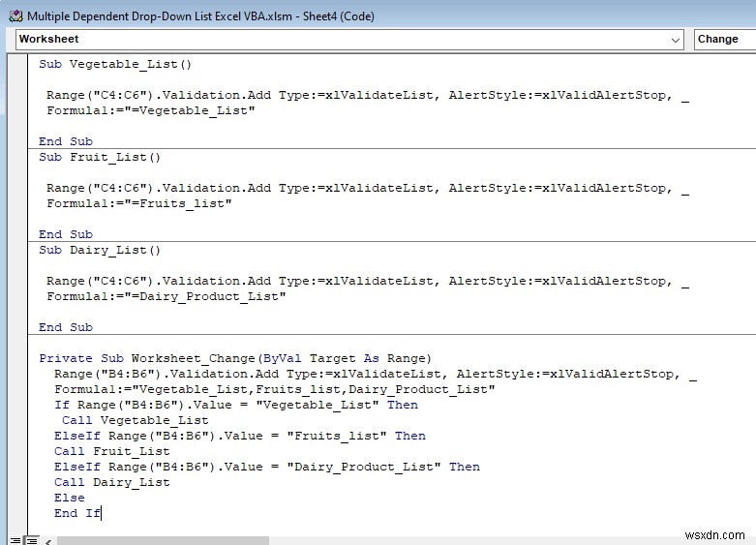The height and width of the screenshot is (545, 756).
Task: Click the C4:C6 Validation.Add line in Vegetable_List sub
Action: point(368,95)
